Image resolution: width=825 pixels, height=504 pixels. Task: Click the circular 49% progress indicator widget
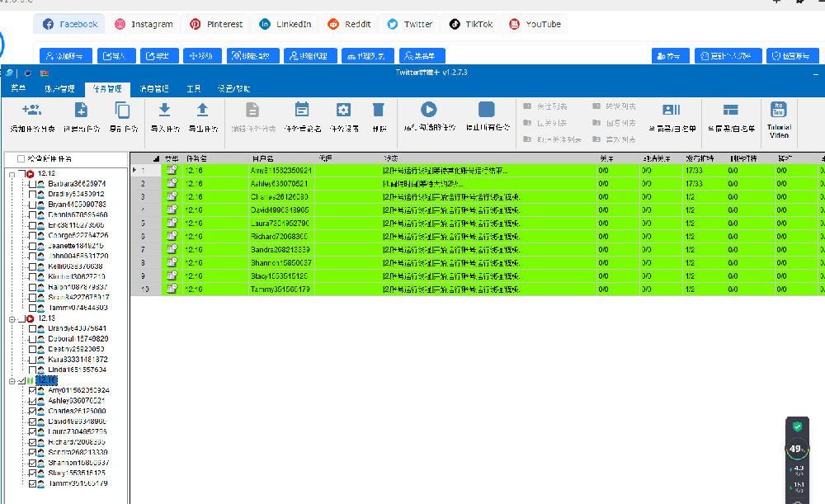[x=796, y=447]
